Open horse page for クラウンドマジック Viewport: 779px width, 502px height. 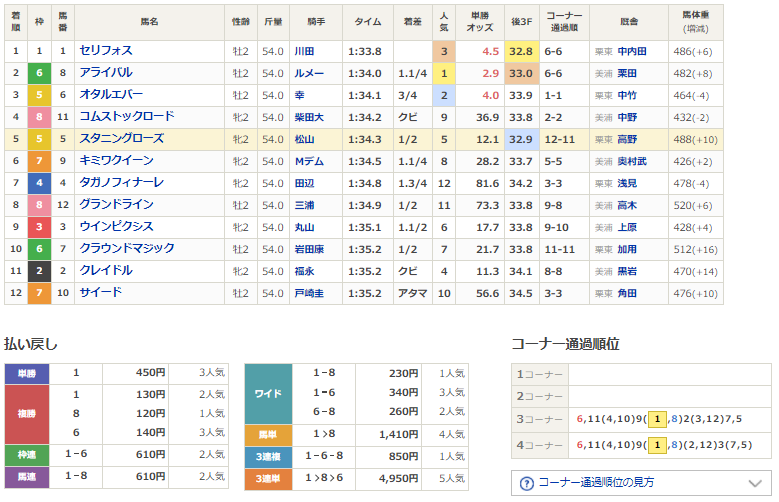(x=127, y=249)
